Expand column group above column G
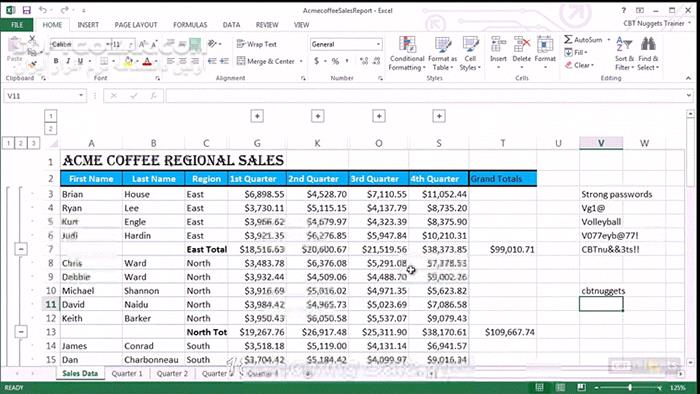This screenshot has width=700, height=394. 257,116
